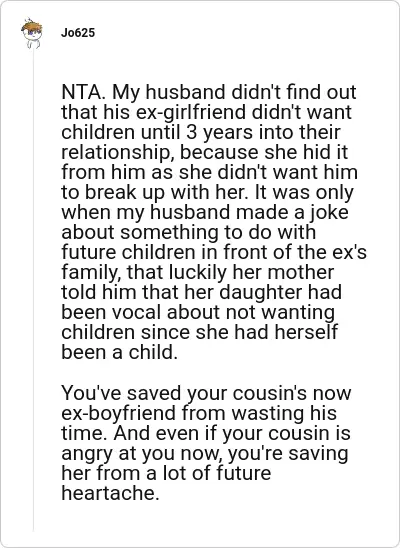The image size is (400, 548).
Task: Collapse the comment using the vertical thread line
Action: (x=34, y=290)
